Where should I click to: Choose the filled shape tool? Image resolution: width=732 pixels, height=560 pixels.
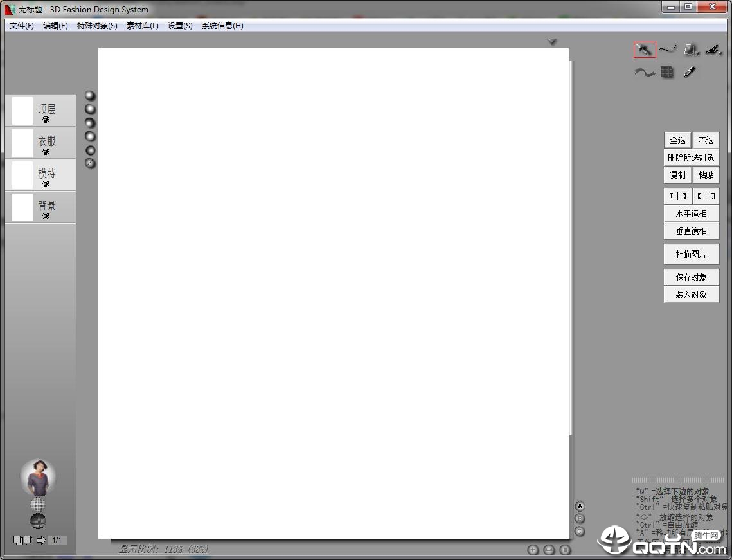691,49
